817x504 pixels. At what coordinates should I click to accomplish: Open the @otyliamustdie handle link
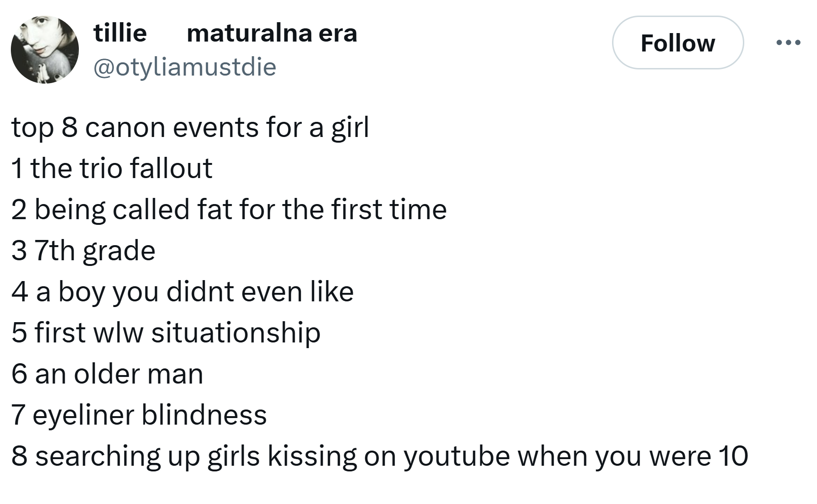click(185, 67)
